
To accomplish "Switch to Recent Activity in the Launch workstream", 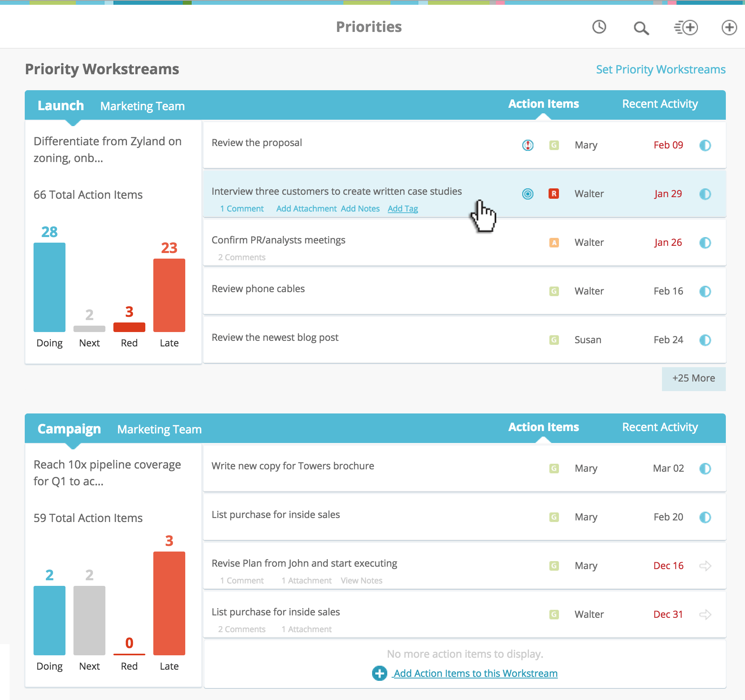I will coord(660,104).
